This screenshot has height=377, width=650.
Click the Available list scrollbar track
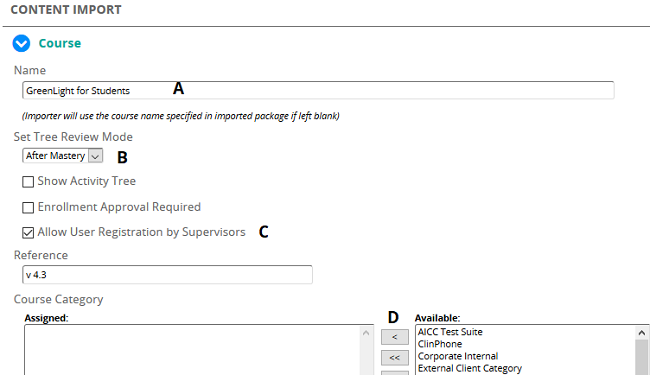click(x=642, y=358)
